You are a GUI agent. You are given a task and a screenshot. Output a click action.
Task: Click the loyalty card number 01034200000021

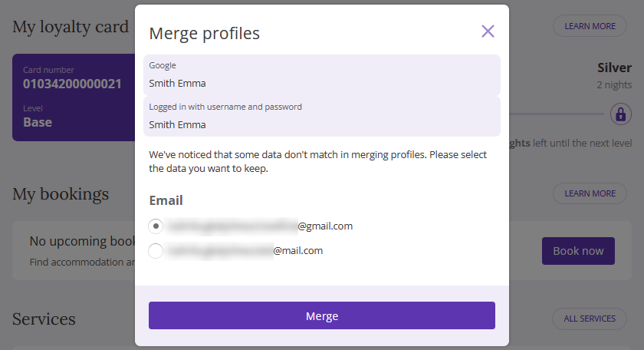pos(72,84)
